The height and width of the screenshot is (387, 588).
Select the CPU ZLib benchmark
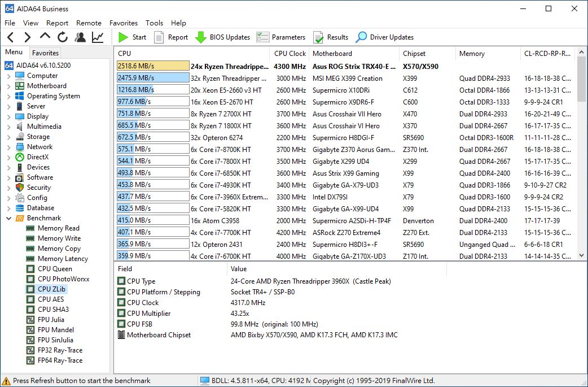click(51, 289)
